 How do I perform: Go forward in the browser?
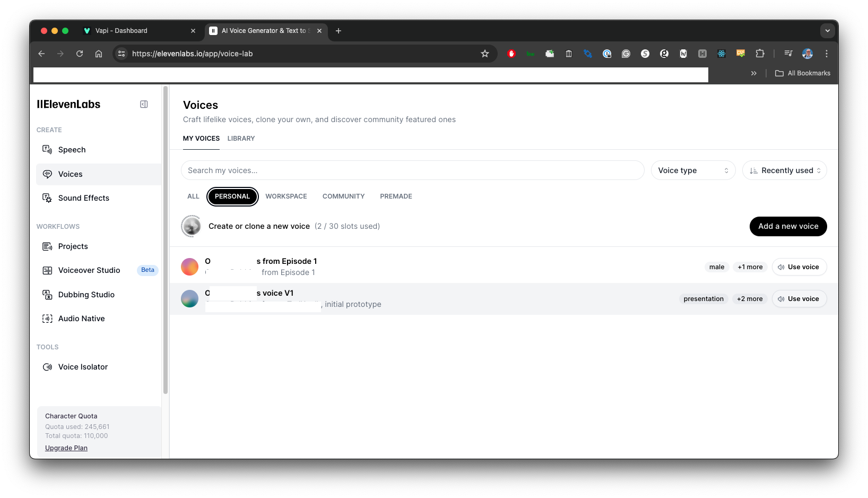tap(60, 54)
